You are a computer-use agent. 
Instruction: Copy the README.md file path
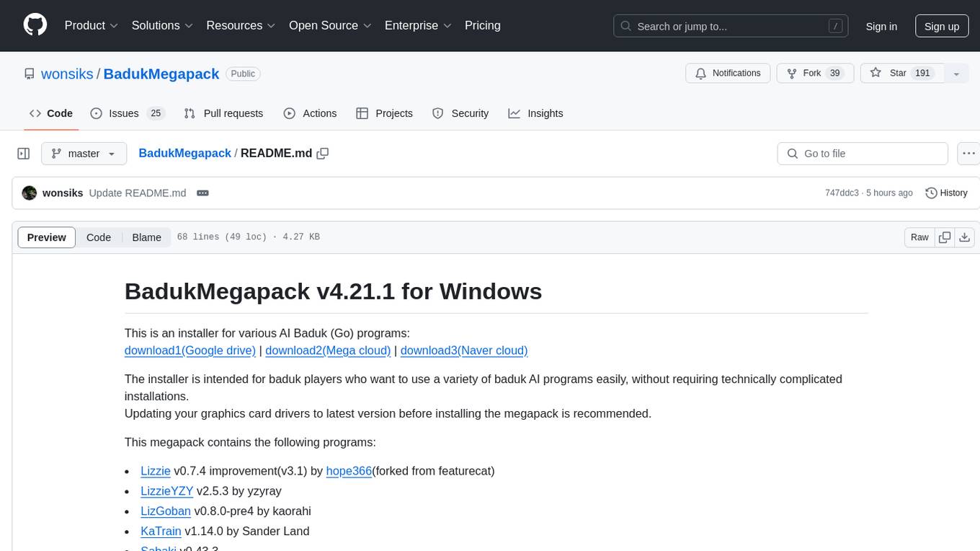click(x=323, y=154)
